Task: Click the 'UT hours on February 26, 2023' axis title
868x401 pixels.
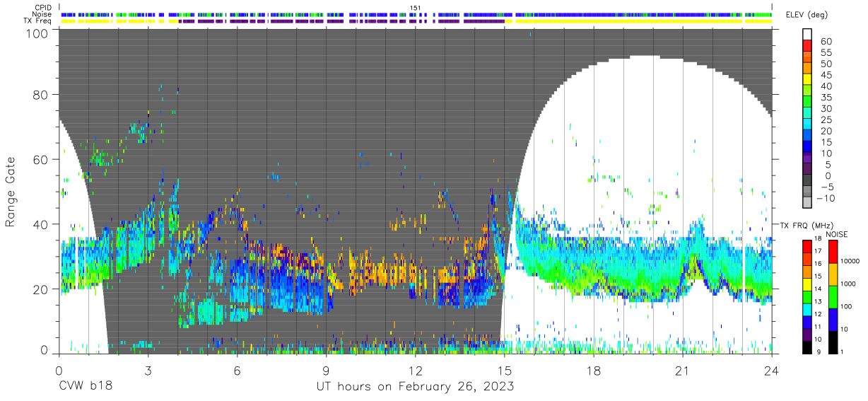Action: tap(415, 387)
